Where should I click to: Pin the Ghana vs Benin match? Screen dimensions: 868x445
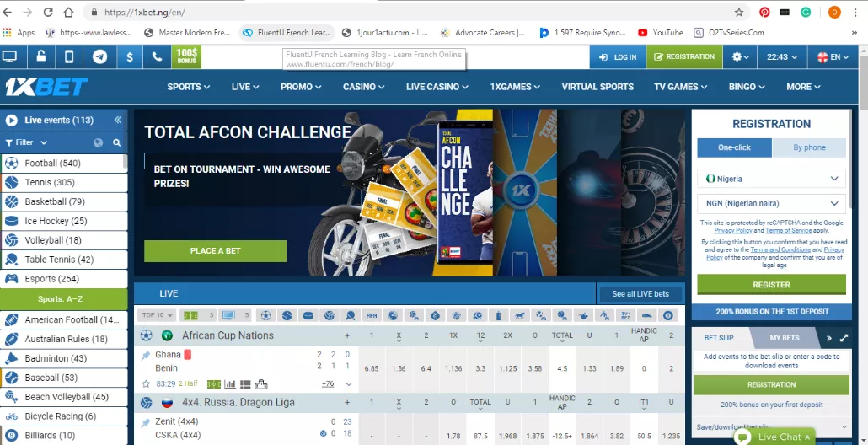pyautogui.click(x=146, y=356)
